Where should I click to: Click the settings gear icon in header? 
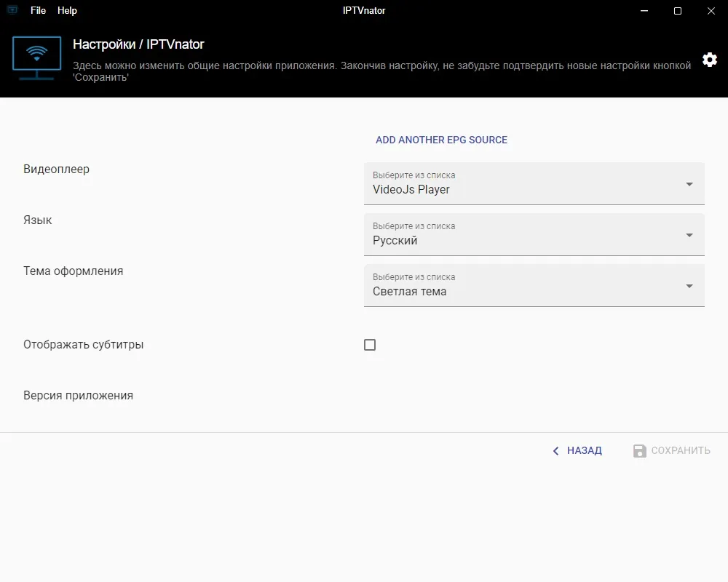(x=709, y=60)
